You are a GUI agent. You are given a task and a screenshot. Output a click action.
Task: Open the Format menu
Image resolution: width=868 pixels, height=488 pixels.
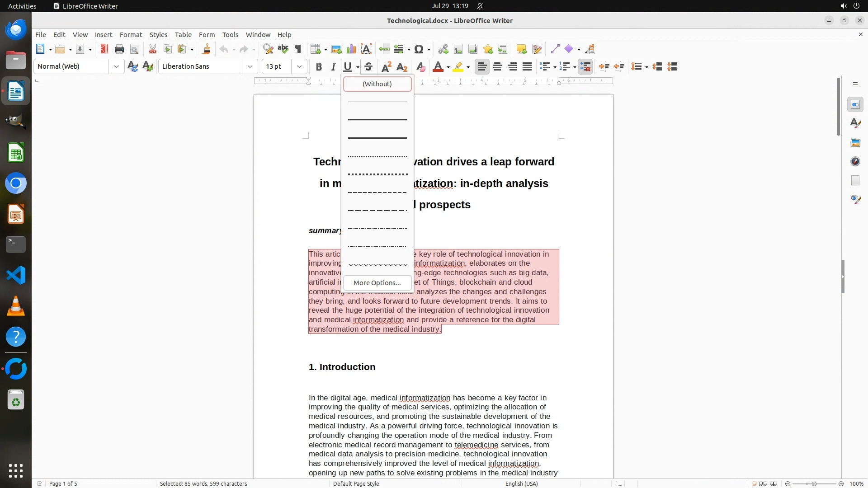[131, 34]
